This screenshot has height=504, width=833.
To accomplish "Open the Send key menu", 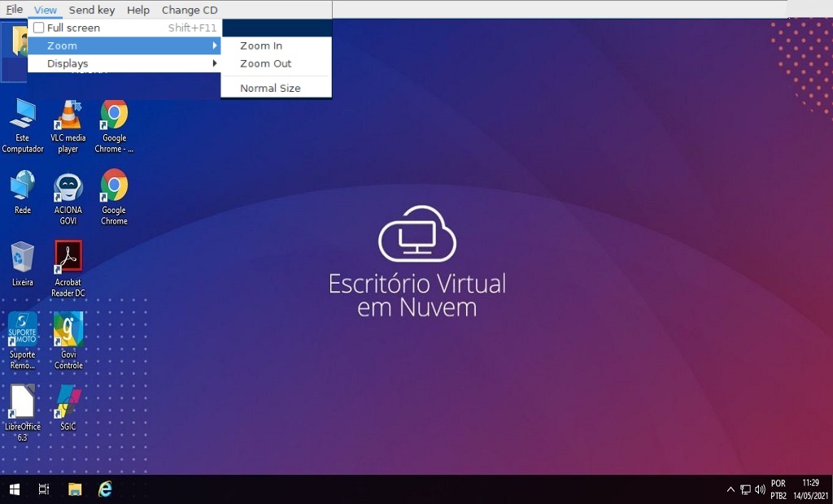I will [91, 10].
